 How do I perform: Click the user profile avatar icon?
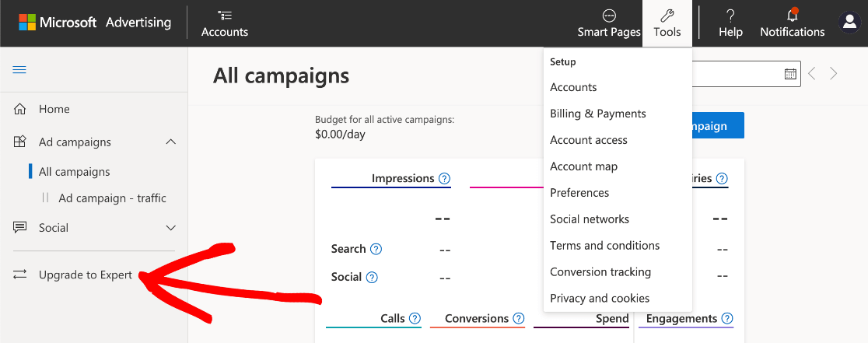click(849, 23)
